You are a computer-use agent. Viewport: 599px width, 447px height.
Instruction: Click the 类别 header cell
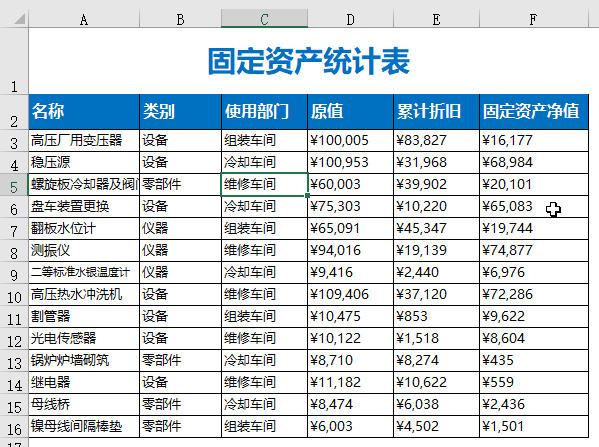(x=180, y=112)
